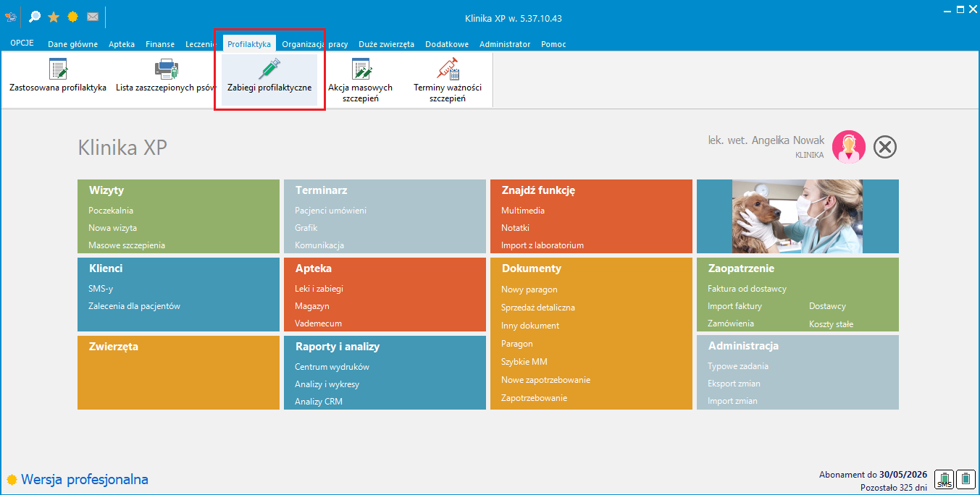The image size is (980, 495).
Task: Switch to Apteka ribbon tab
Action: 122,44
